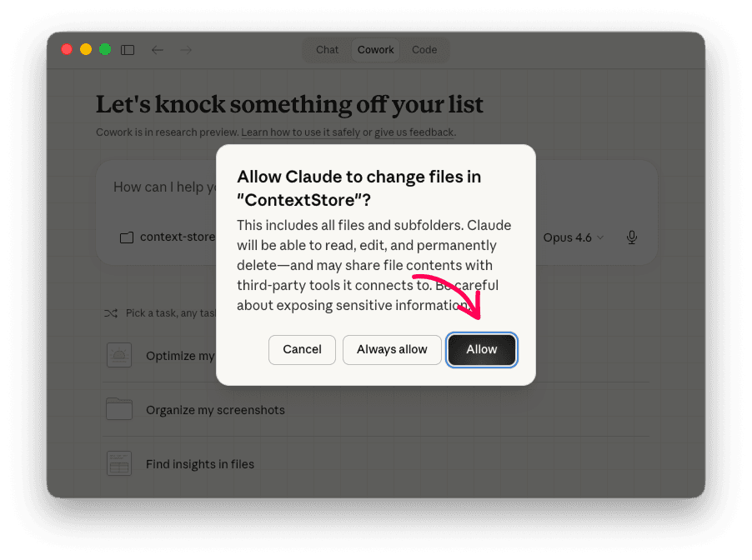Switch to the Chat tab
752x560 pixels.
(x=326, y=50)
